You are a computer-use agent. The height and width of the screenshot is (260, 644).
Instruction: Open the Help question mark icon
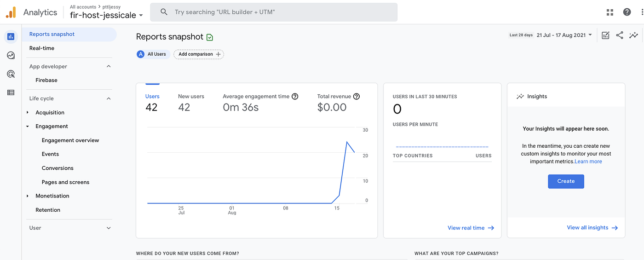[x=627, y=12]
